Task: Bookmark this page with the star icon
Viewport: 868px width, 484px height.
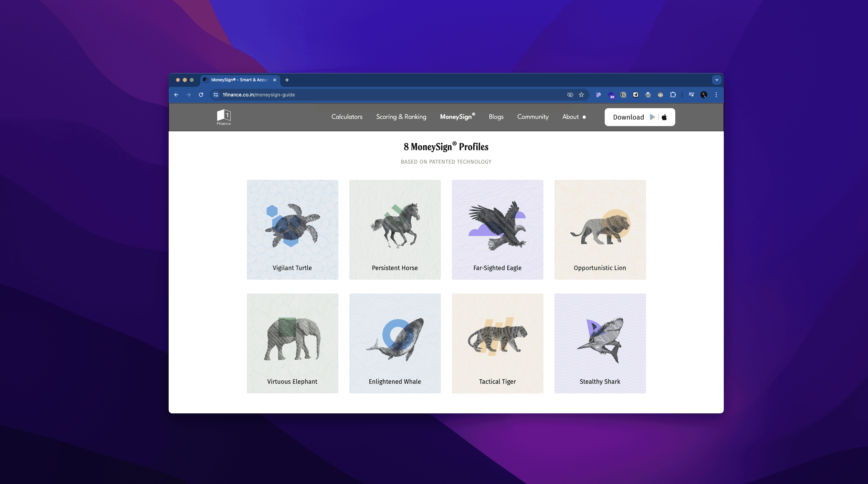Action: pyautogui.click(x=581, y=95)
